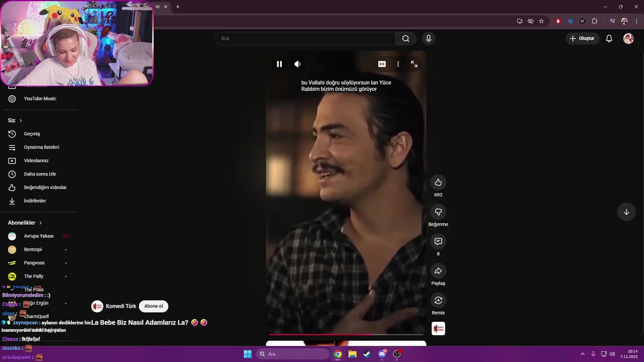The image size is (644, 362).
Task: Open YouTube notifications bell
Action: [609, 39]
